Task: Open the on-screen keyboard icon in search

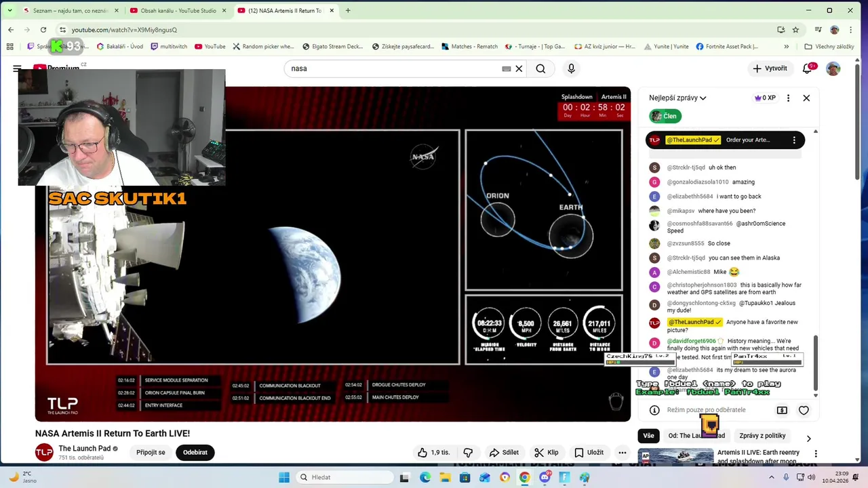Action: (506, 68)
